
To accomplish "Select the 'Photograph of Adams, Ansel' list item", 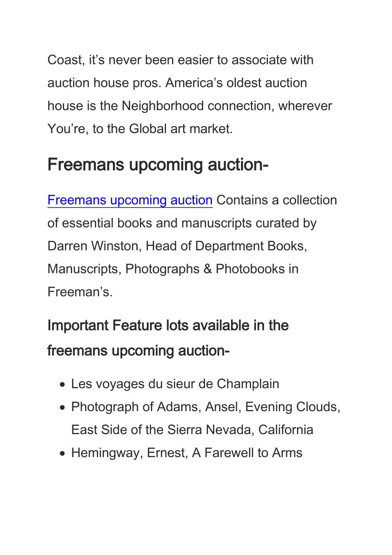I will point(206,407).
